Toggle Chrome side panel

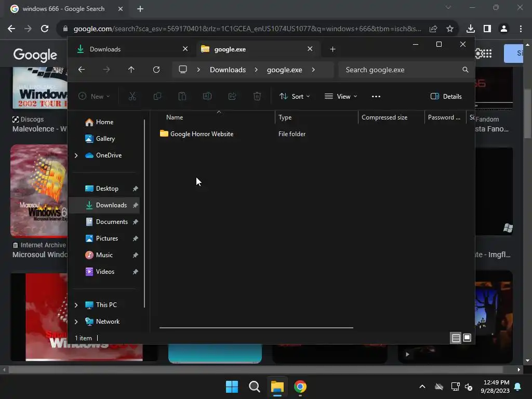point(487,29)
